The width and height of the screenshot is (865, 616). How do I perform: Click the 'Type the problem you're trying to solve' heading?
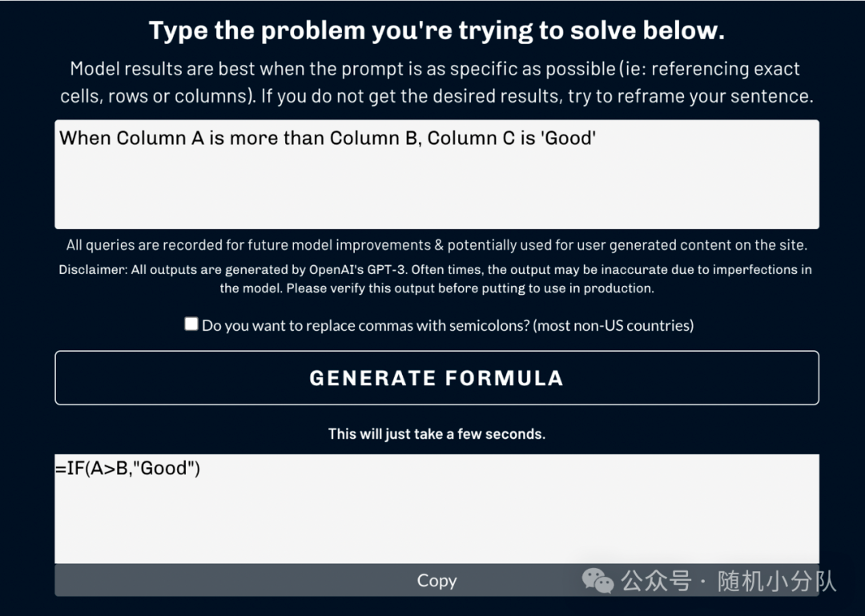tap(437, 31)
